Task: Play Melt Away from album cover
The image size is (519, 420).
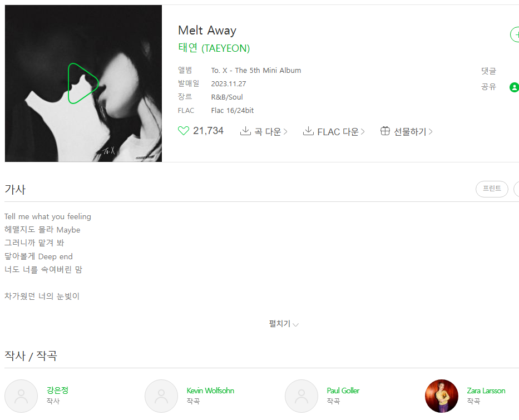Action: pyautogui.click(x=83, y=83)
